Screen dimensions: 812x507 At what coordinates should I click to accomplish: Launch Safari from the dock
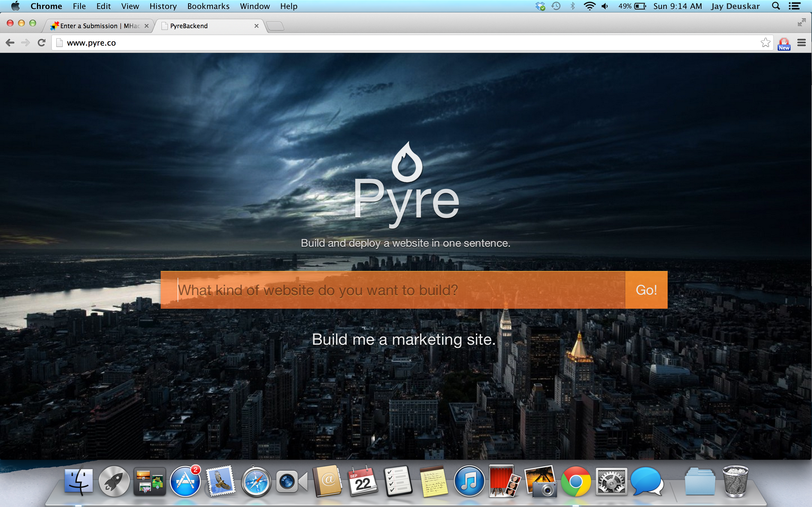tap(256, 482)
